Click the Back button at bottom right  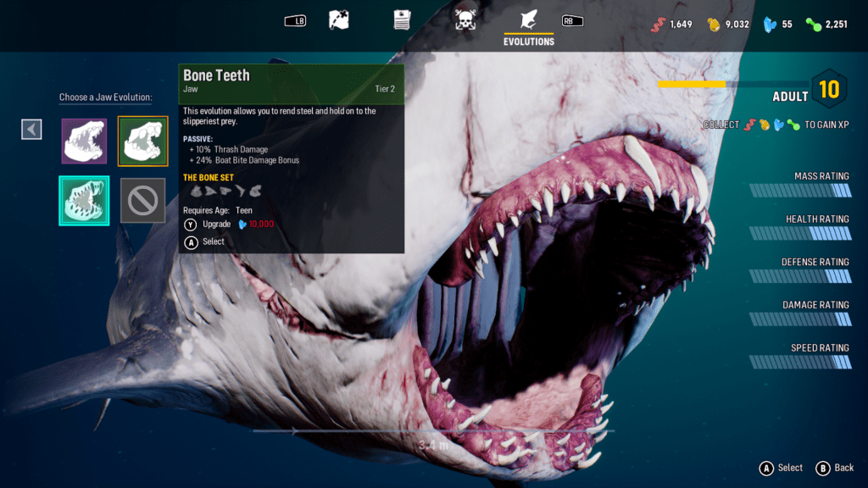tap(834, 468)
